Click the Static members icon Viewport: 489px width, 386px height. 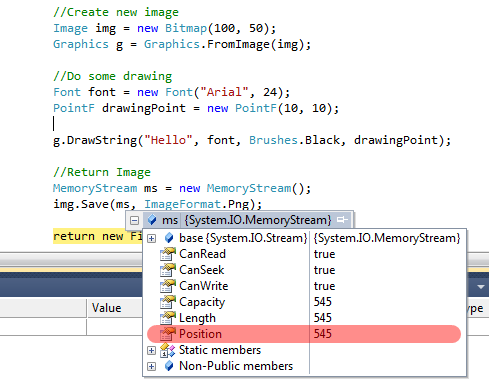point(168,350)
